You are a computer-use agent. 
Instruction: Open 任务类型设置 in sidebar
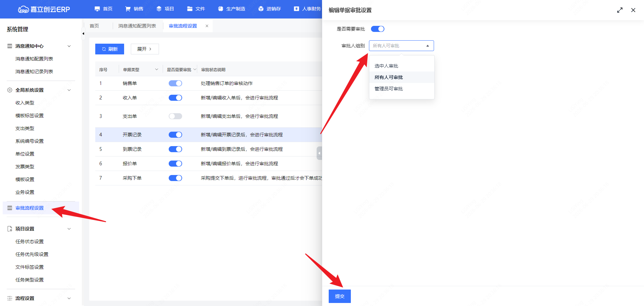pos(30,280)
